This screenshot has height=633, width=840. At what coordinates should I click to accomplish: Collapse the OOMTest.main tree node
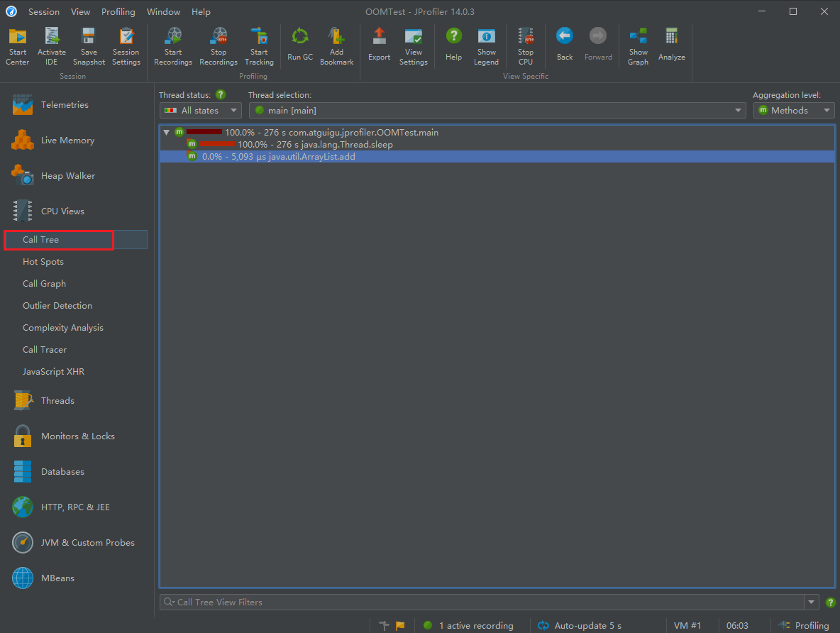[167, 133]
